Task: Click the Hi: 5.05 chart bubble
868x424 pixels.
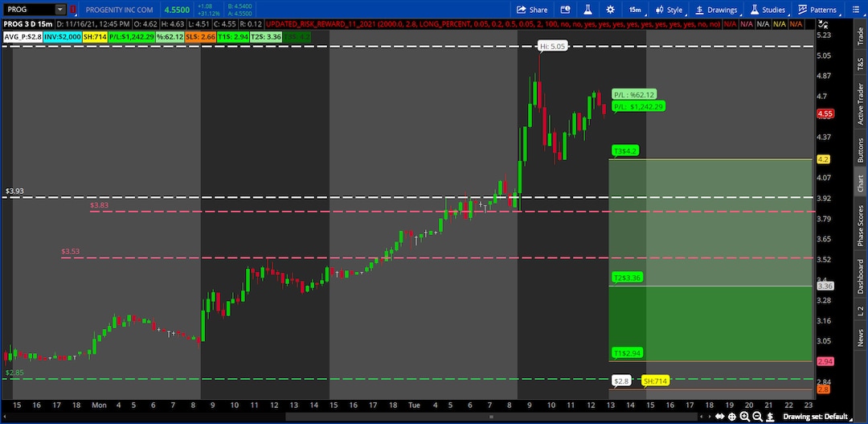Action: pyautogui.click(x=554, y=47)
